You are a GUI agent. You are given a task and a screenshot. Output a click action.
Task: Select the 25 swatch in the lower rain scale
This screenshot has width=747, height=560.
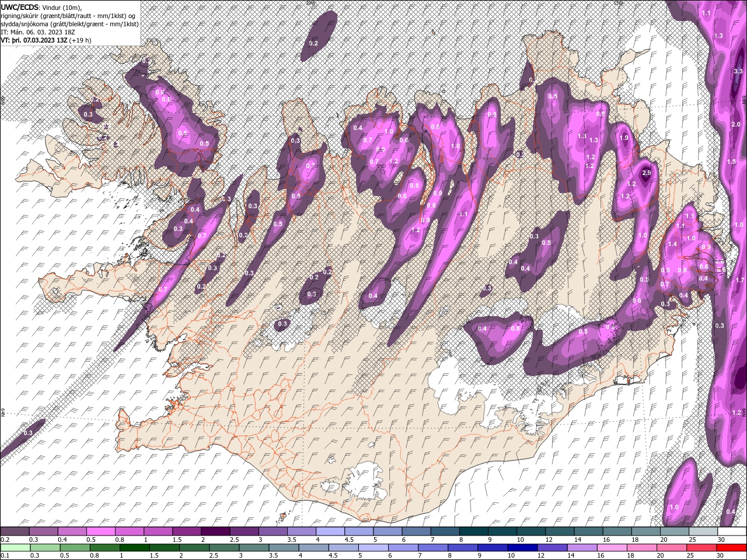point(701,548)
